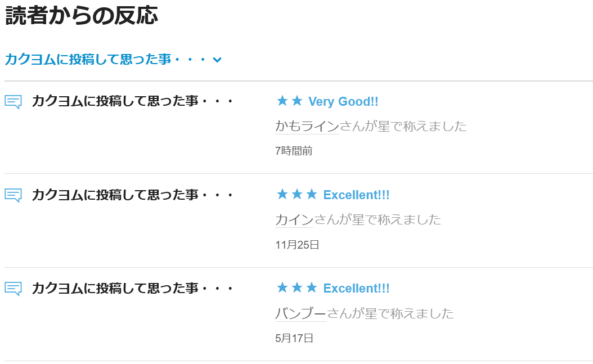Click comment icon beside the かもライン review
593x364 pixels.
(13, 102)
